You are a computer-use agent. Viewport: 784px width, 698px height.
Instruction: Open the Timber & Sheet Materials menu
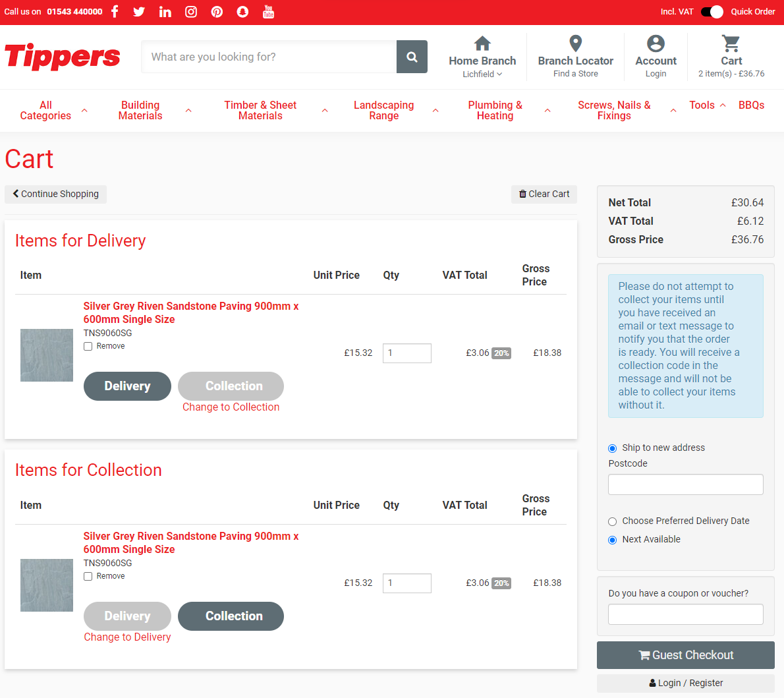click(260, 111)
